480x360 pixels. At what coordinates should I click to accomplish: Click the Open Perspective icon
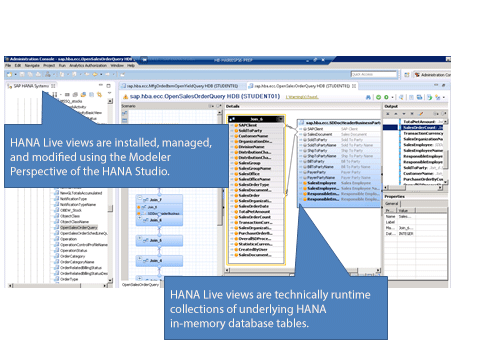[x=407, y=75]
